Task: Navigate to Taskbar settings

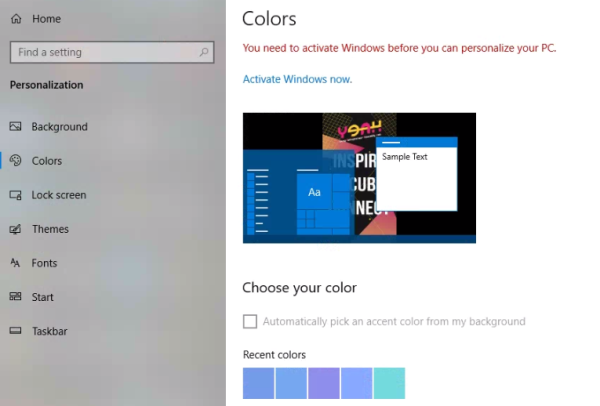Action: point(50,331)
